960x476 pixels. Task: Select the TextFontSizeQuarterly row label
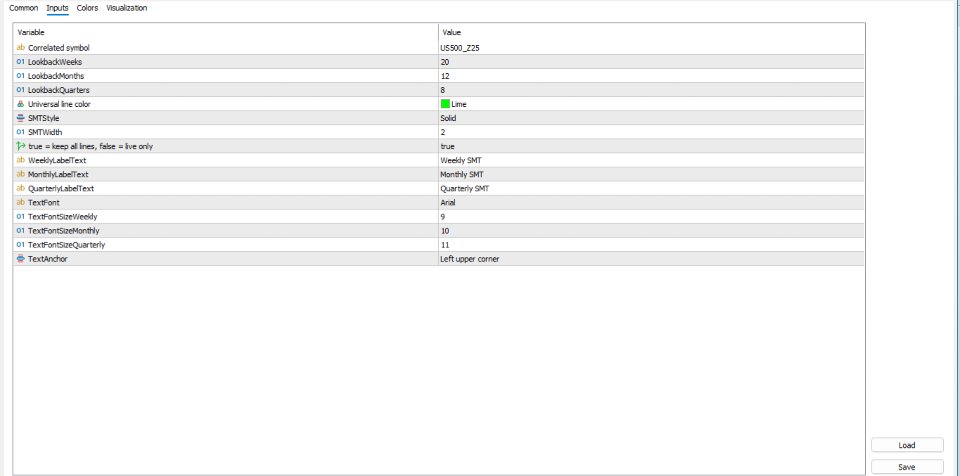(x=67, y=245)
